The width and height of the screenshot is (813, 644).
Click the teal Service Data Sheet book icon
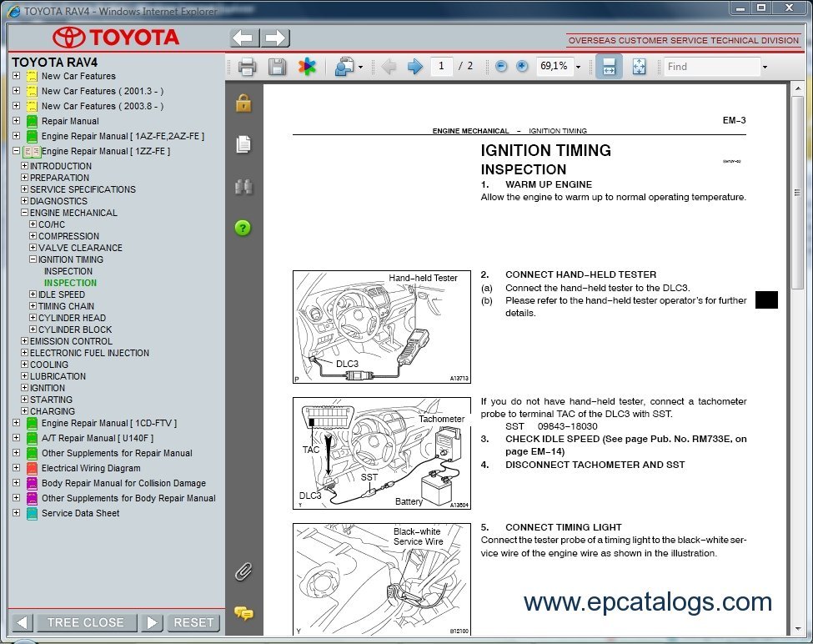(x=32, y=513)
